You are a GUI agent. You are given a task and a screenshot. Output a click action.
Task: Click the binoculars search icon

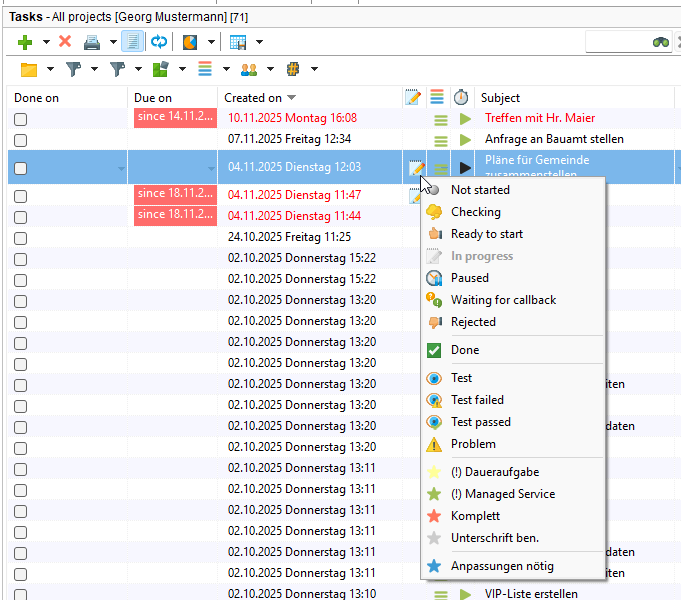tap(661, 42)
